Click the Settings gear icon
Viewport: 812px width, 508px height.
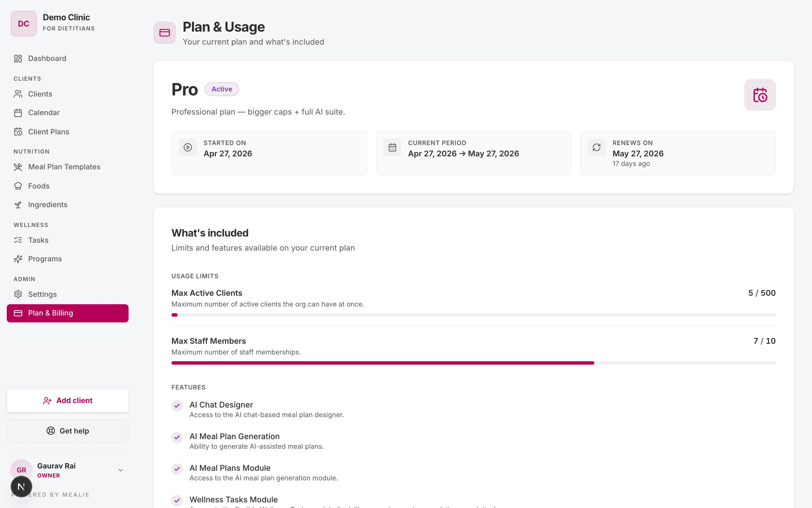tap(18, 294)
